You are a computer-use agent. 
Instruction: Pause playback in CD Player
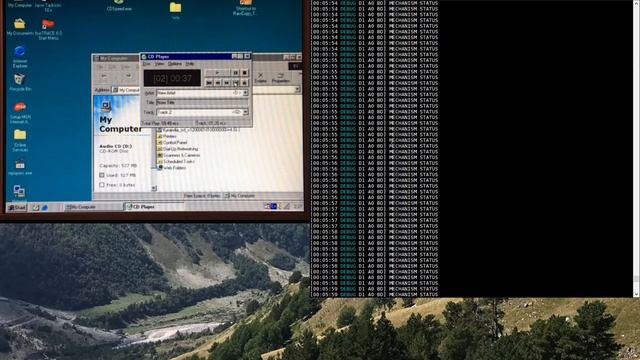(236, 73)
